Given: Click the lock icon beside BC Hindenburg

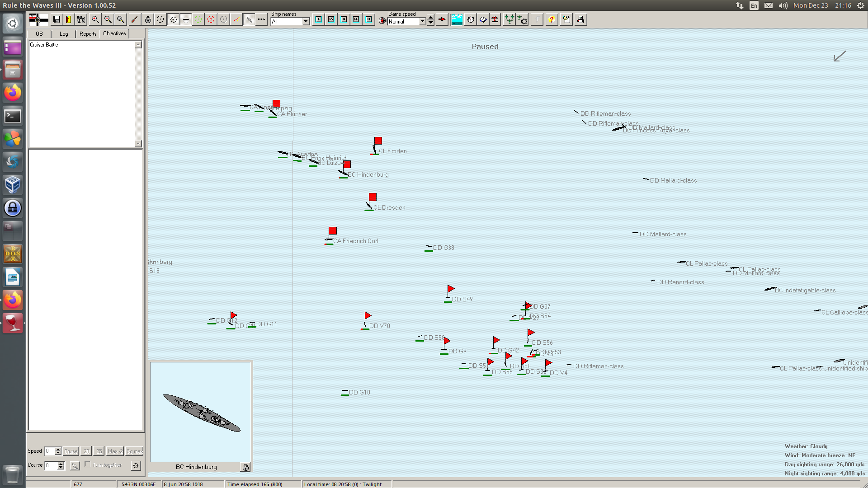Looking at the screenshot, I should point(245,467).
